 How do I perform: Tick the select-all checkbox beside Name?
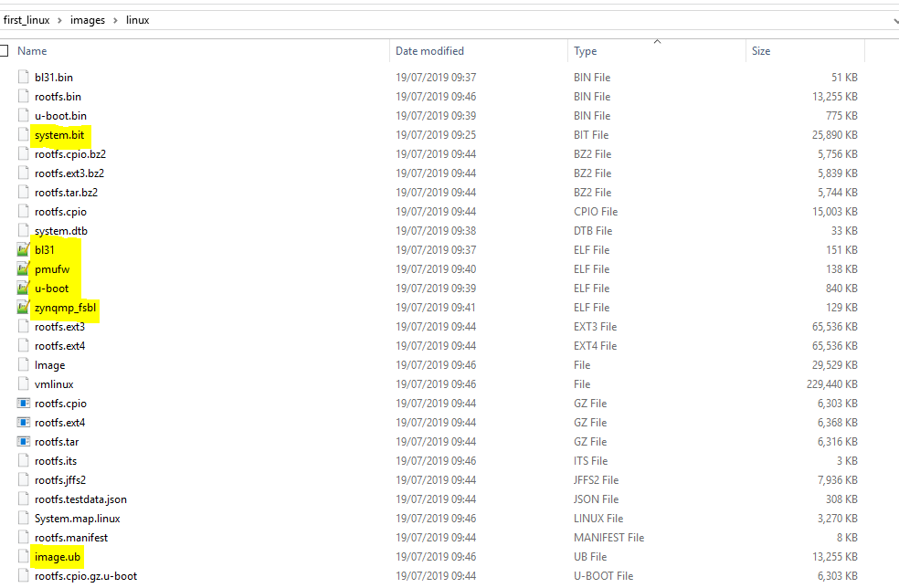4,51
